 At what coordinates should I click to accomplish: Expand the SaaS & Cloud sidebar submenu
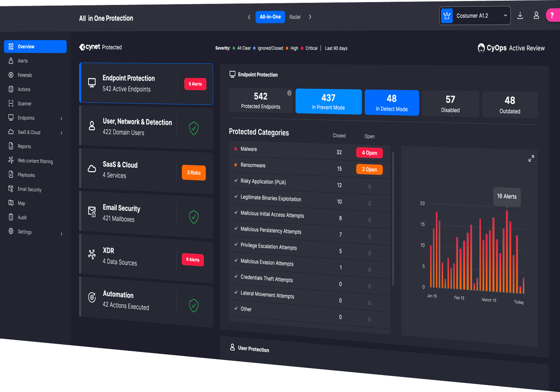click(62, 133)
